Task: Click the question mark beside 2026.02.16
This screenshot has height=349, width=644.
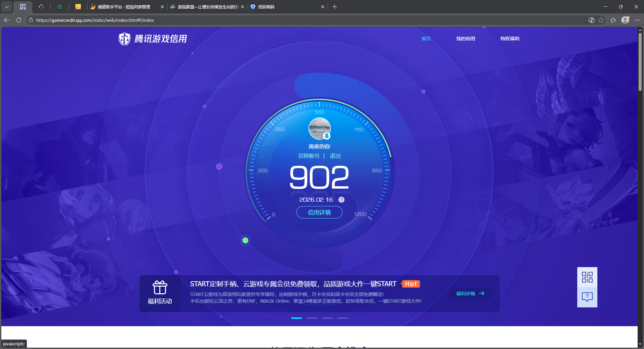Action: [x=341, y=200]
